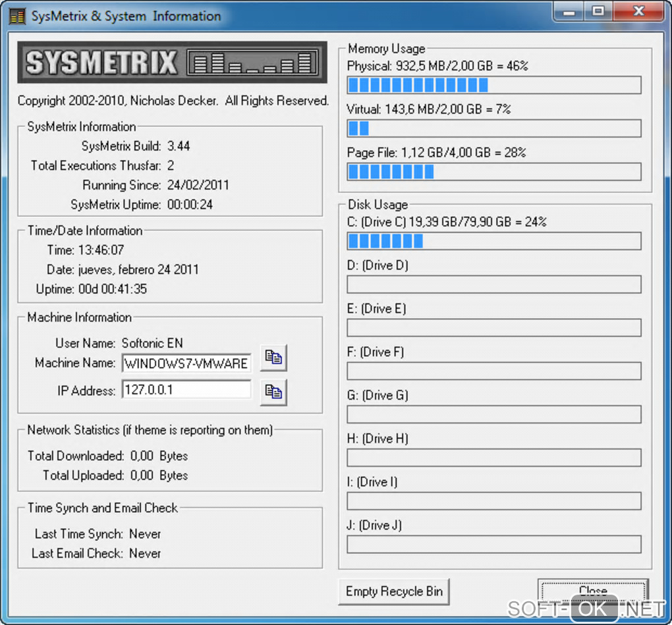Click the Drive J usage bar

point(494,544)
